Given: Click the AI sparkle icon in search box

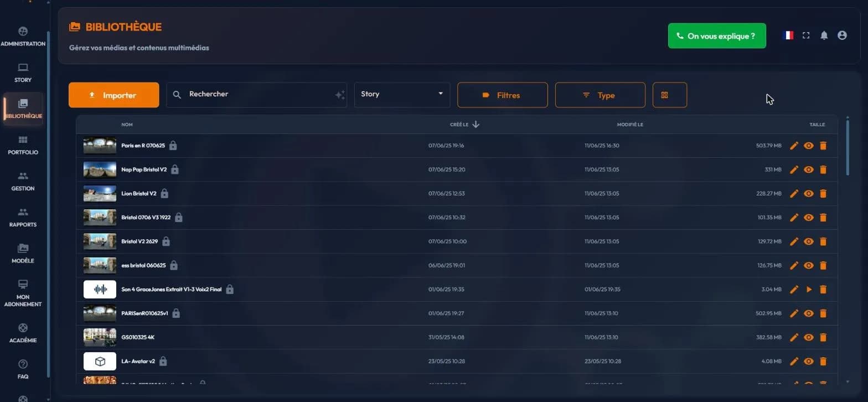Looking at the screenshot, I should [340, 95].
